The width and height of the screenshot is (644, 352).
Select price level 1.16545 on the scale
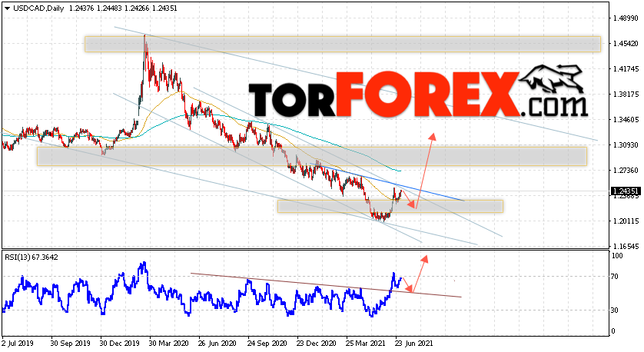[626, 247]
